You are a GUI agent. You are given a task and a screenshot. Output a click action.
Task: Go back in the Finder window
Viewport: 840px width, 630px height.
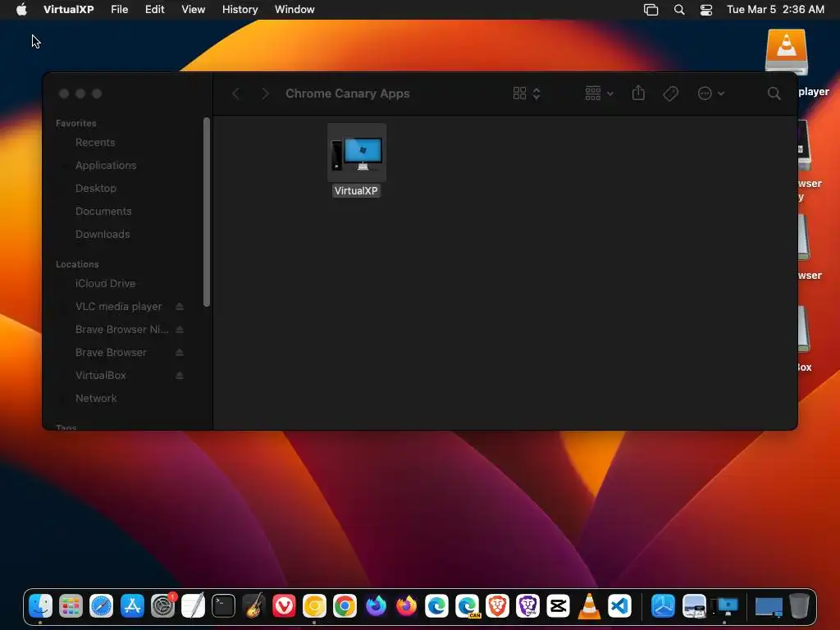click(236, 94)
